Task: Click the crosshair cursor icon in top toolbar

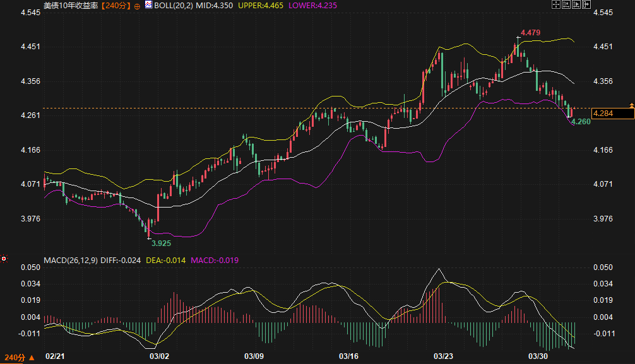Action: coord(557,5)
